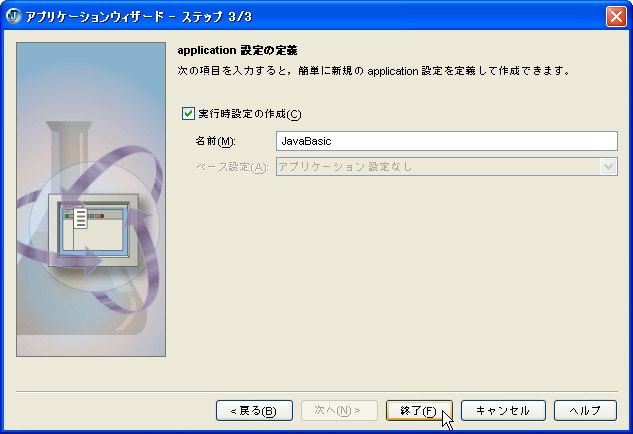Click the ベース設定 dropdown arrow
This screenshot has height=434, width=633.
pos(608,167)
